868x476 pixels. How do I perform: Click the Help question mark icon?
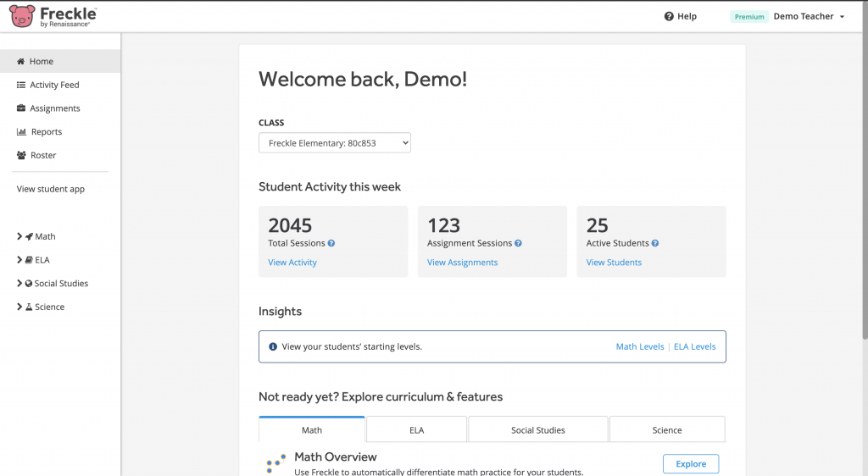pos(669,17)
